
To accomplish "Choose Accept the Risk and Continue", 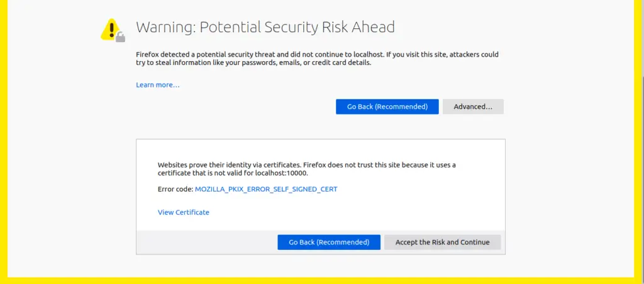I will click(x=442, y=242).
